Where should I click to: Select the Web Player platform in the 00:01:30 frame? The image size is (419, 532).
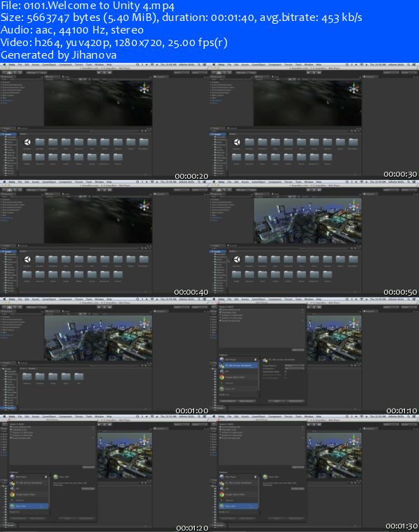tap(239, 477)
